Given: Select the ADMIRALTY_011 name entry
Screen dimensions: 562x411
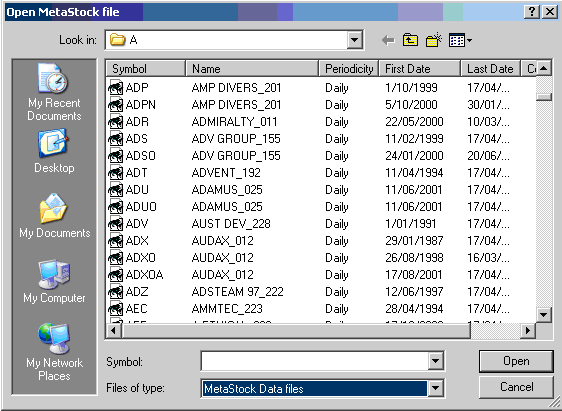Looking at the screenshot, I should point(234,122).
